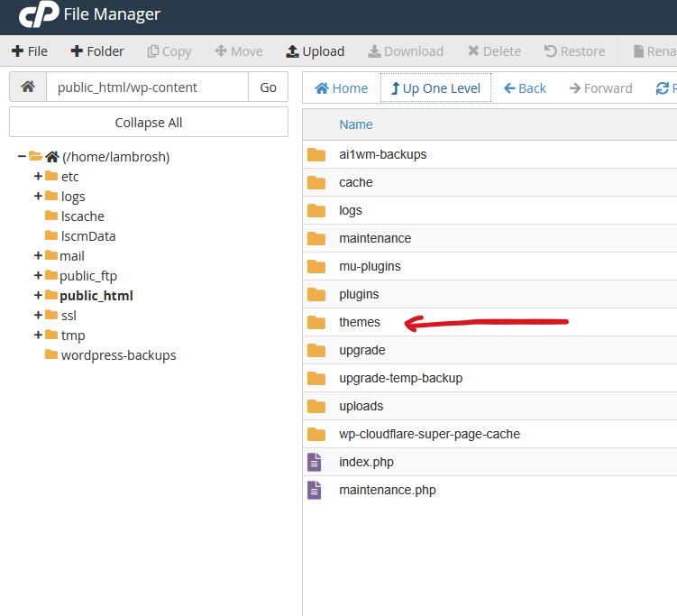Click the maintenance.php file icon
Screen dimensions: 677x616
315,491
